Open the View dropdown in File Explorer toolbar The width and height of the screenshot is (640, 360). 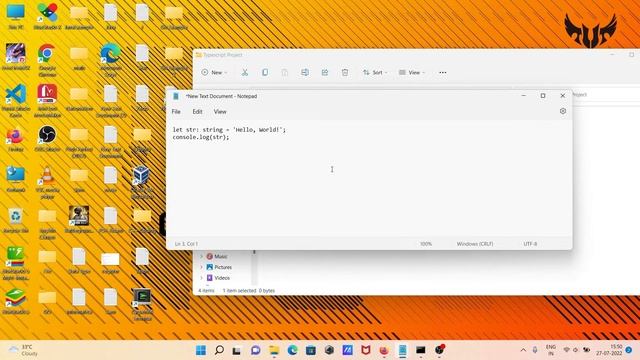click(411, 72)
